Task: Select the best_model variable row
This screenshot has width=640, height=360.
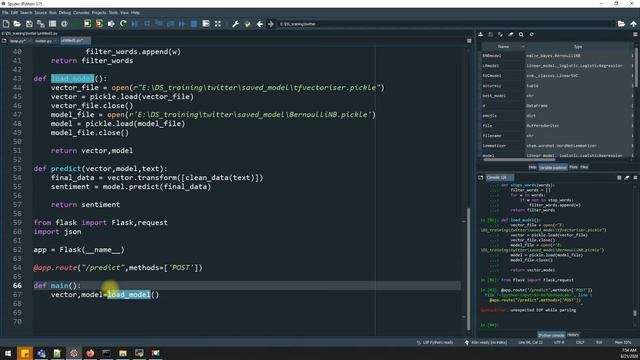Action: pyautogui.click(x=557, y=96)
